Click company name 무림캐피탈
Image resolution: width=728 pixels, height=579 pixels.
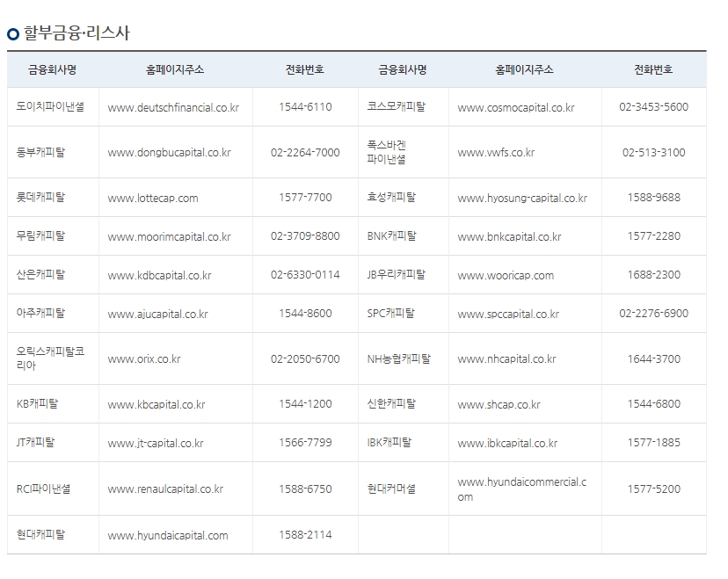[x=40, y=235]
